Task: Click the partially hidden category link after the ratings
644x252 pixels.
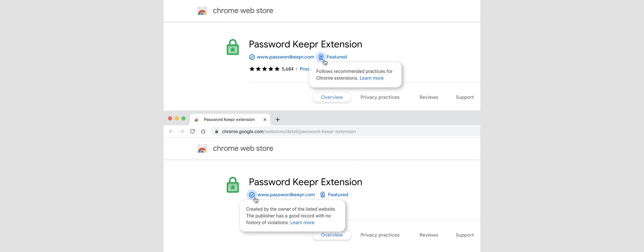Action: click(x=305, y=69)
